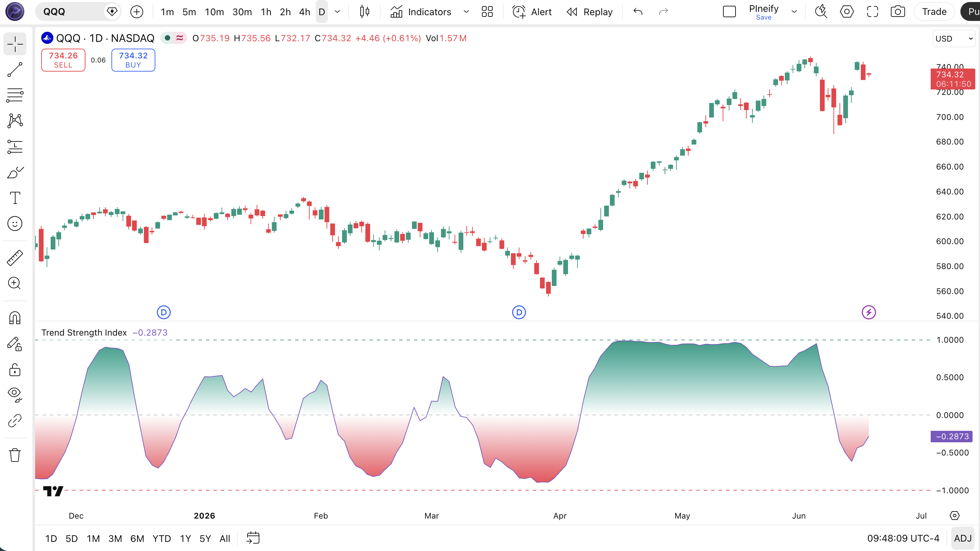The height and width of the screenshot is (551, 980).
Task: Open chart settings hexagon icon
Action: pyautogui.click(x=847, y=12)
